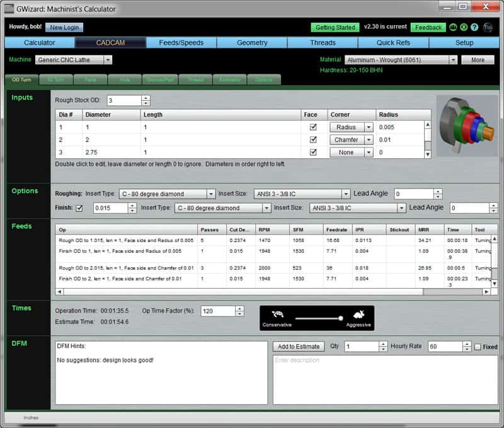Open the Threads tab
The width and height of the screenshot is (504, 428).
click(x=323, y=43)
